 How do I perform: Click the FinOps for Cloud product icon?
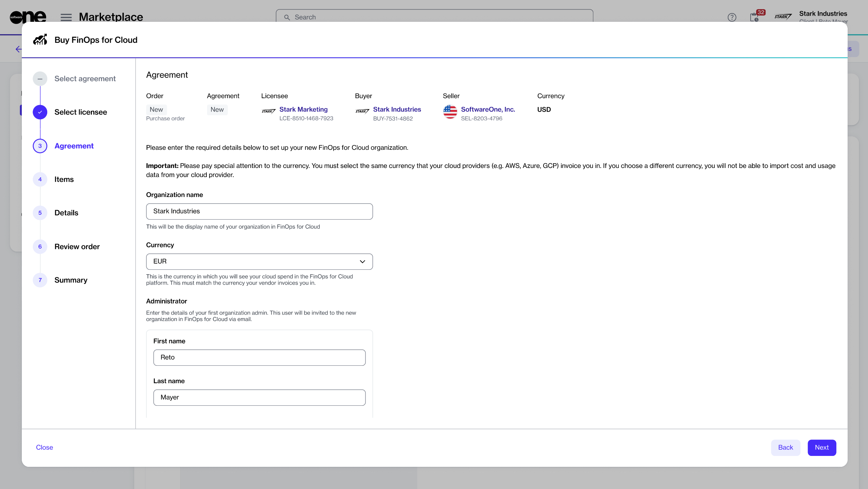pyautogui.click(x=40, y=40)
